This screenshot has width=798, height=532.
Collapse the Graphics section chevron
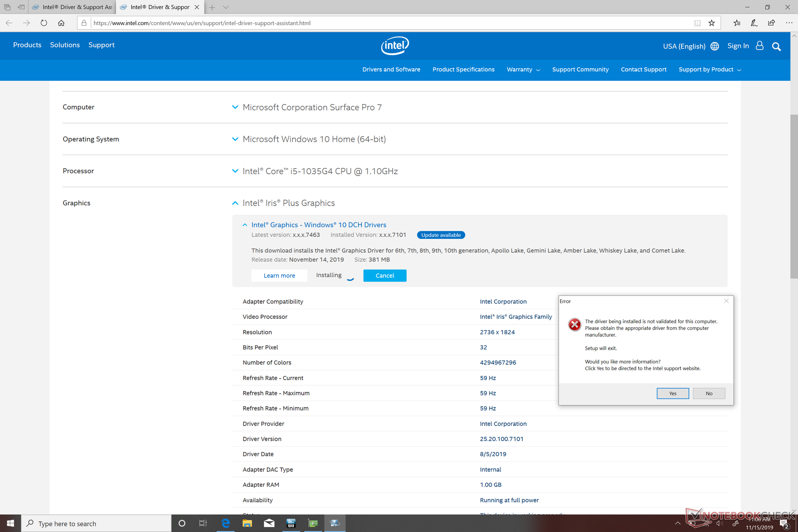coord(235,203)
